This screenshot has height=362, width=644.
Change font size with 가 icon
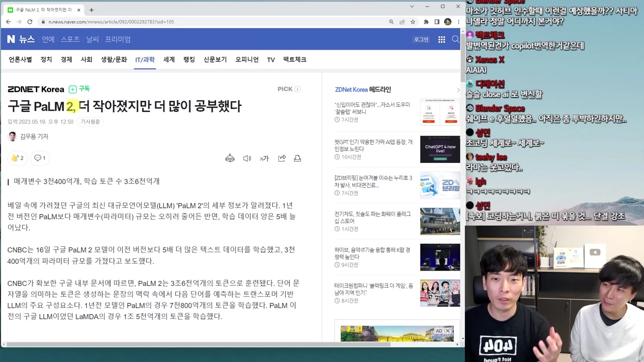264,158
